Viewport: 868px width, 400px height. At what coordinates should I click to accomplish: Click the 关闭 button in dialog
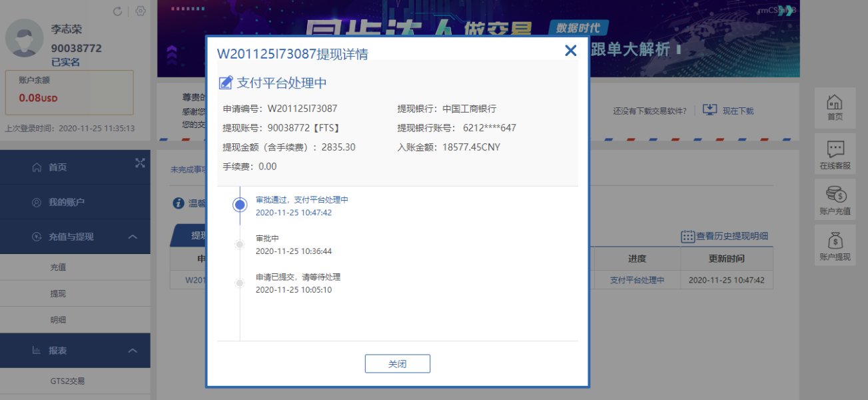(x=398, y=364)
